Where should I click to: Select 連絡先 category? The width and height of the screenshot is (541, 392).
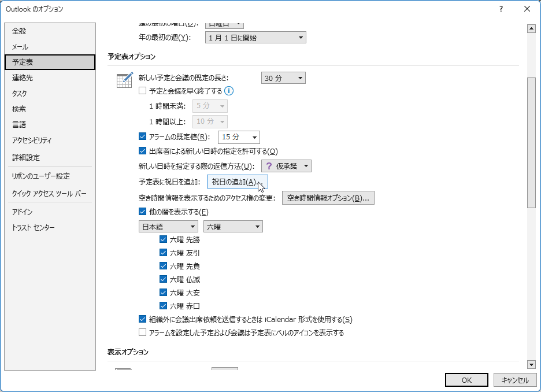(x=50, y=77)
